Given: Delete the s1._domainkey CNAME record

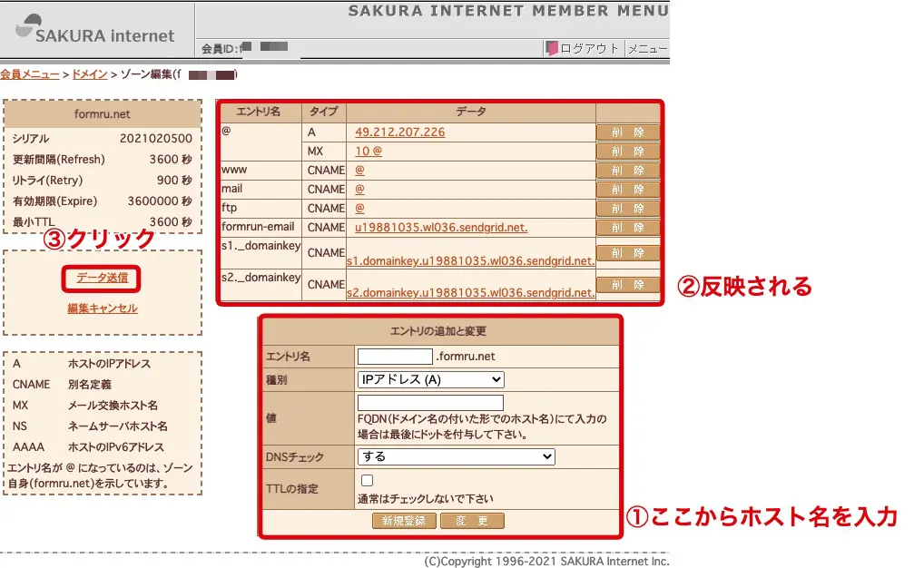Looking at the screenshot, I should point(627,253).
